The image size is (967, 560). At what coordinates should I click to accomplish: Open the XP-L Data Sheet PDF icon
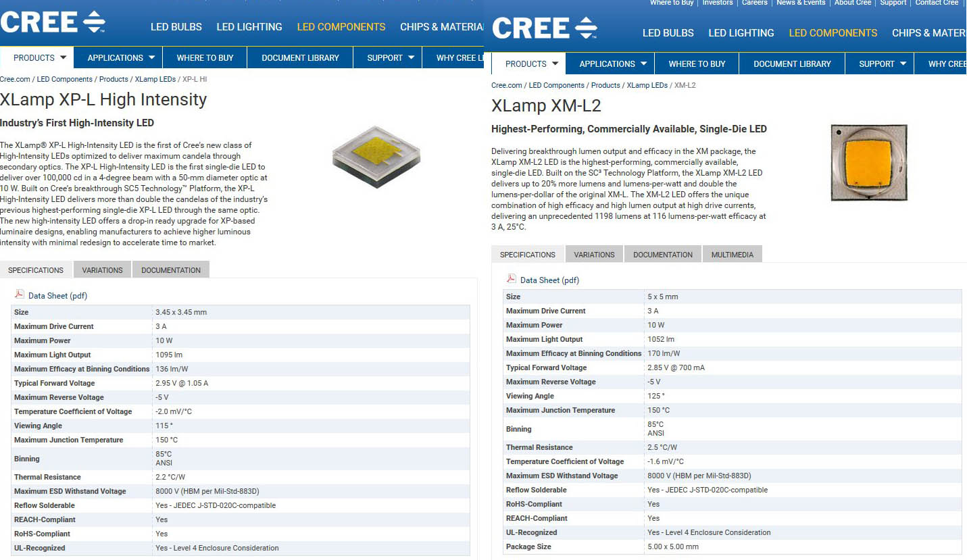tap(20, 295)
